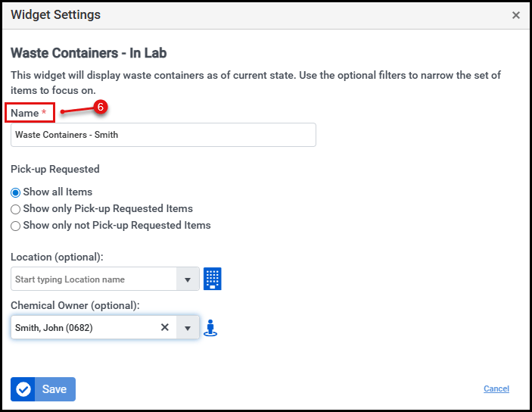
Task: Click the Name text input field
Action: click(163, 135)
